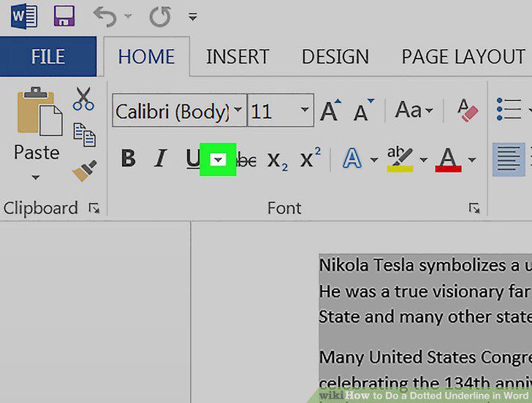Screen dimensions: 532x403
Task: Customize Quick Access Toolbar dropdown
Action: 193,17
